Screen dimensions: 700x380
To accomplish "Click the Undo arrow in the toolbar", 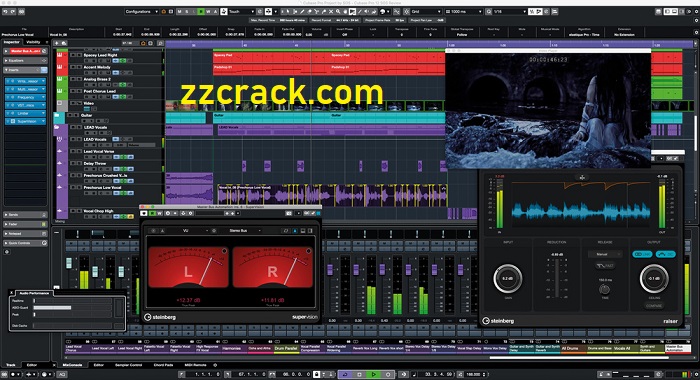I will (5, 12).
